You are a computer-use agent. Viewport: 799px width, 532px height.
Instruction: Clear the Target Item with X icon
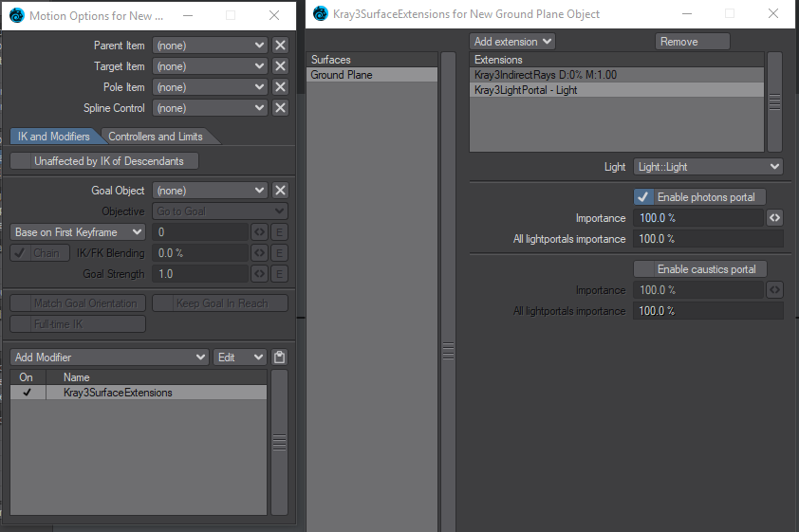tap(280, 66)
